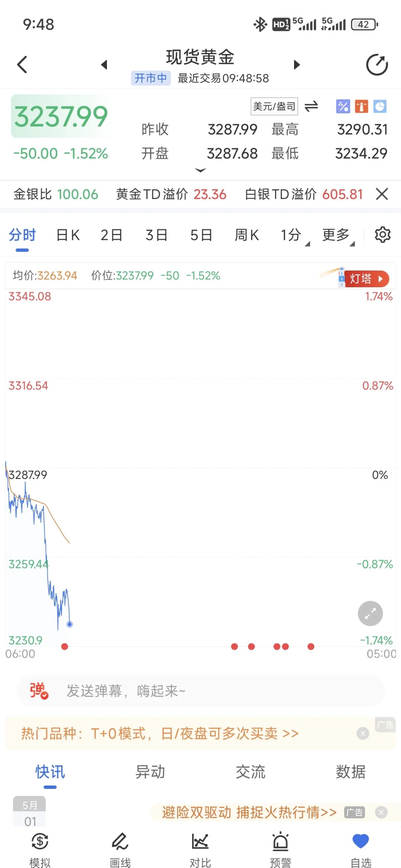Switch to the 异动 tab
The height and width of the screenshot is (868, 401).
tap(150, 772)
